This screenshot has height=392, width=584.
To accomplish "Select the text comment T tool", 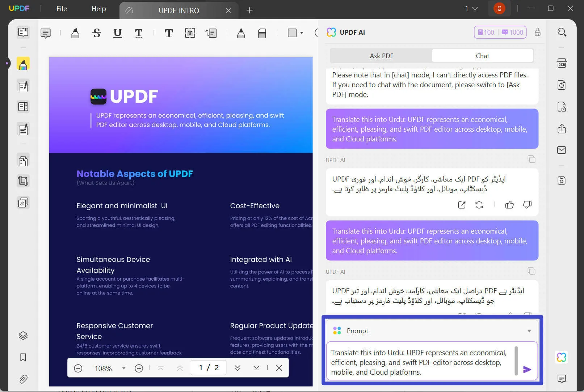I will 169,33.
